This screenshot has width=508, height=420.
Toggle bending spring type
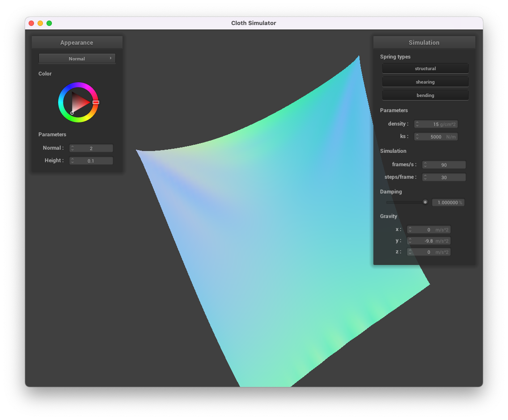pos(425,95)
